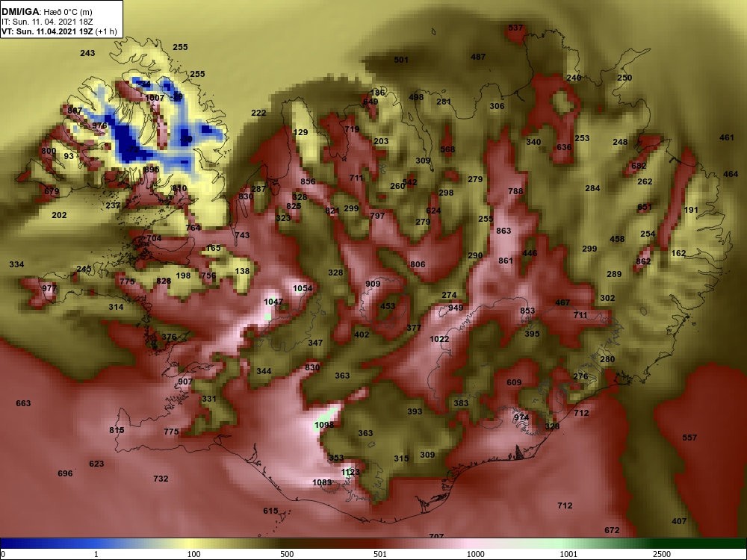Image resolution: width=747 pixels, height=560 pixels.
Task: Click the map value '853'
Action: point(527,311)
